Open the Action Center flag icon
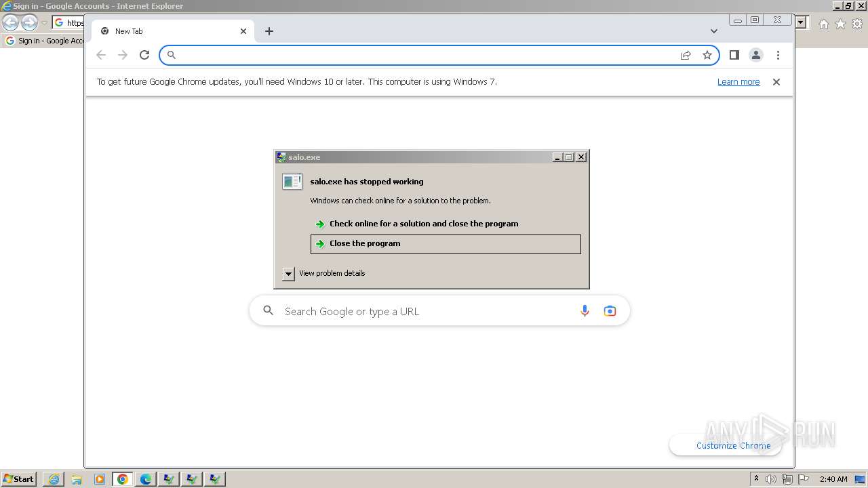 coord(804,479)
